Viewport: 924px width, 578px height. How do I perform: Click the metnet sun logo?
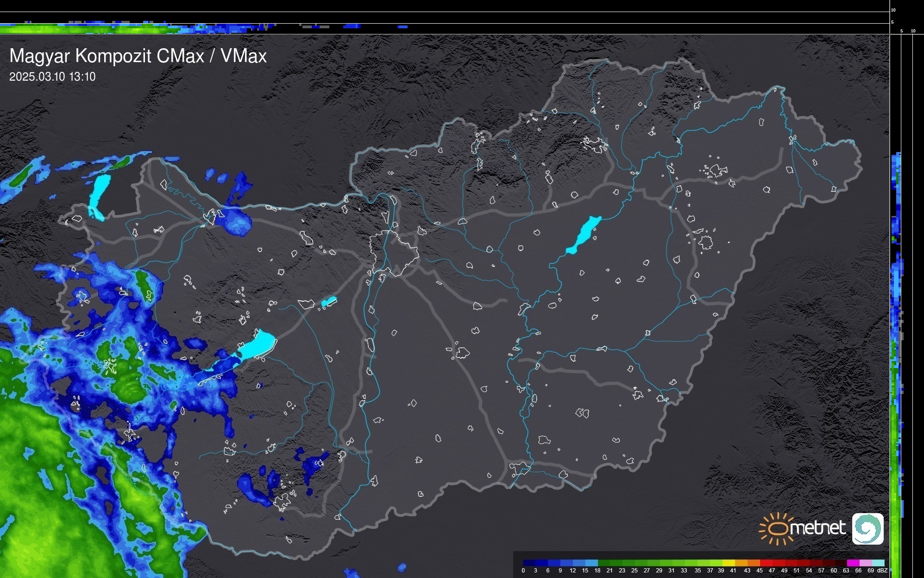pyautogui.click(x=778, y=528)
